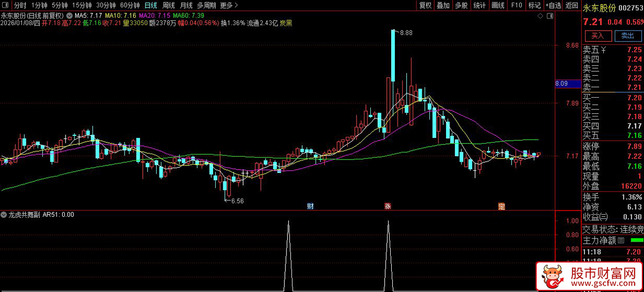Click the 财 event marker on timeline
644x292 pixels.
[310, 206]
